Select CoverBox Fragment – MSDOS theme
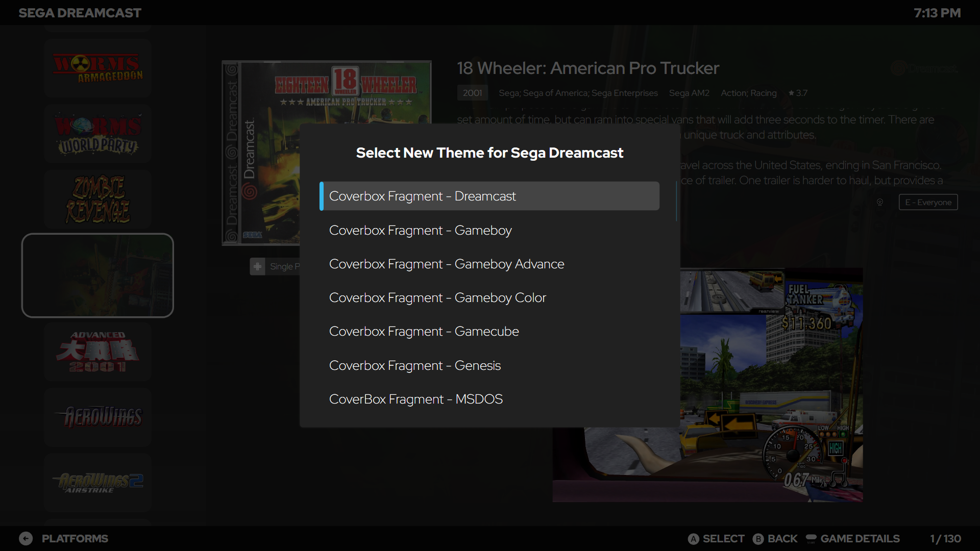The width and height of the screenshot is (980, 551). point(489,399)
